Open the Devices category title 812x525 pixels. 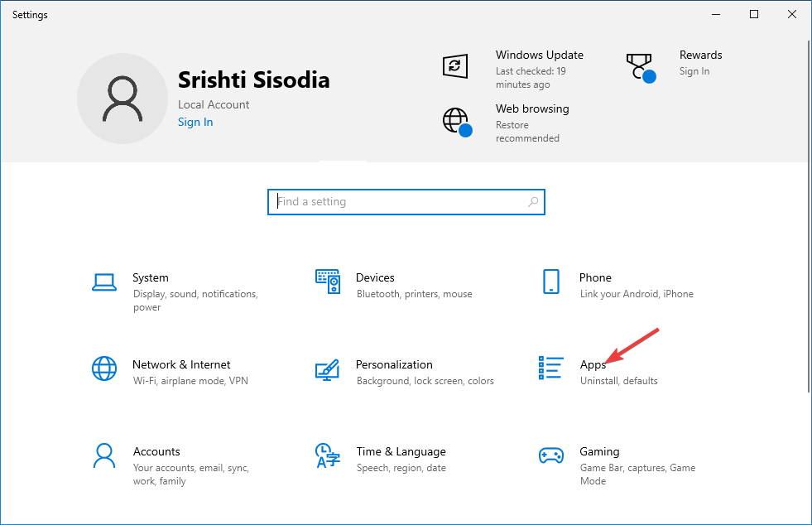tap(375, 277)
